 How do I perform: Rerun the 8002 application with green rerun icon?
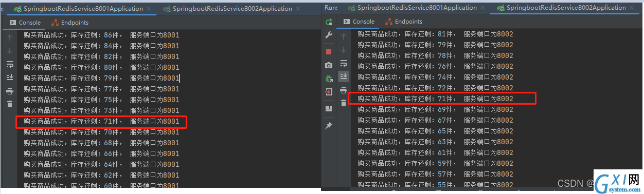point(329,22)
